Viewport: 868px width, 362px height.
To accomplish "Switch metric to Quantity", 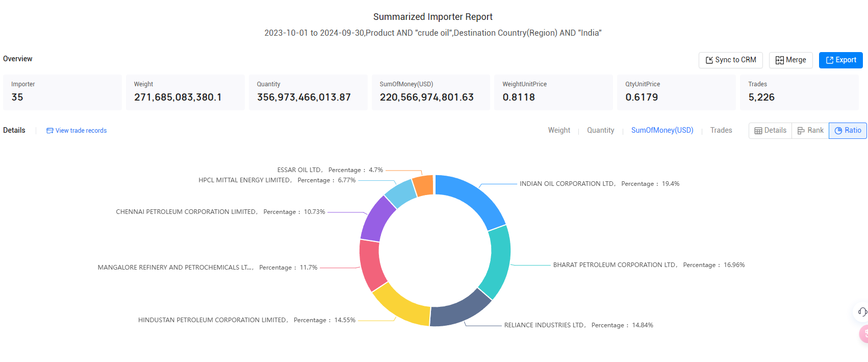I will click(600, 130).
